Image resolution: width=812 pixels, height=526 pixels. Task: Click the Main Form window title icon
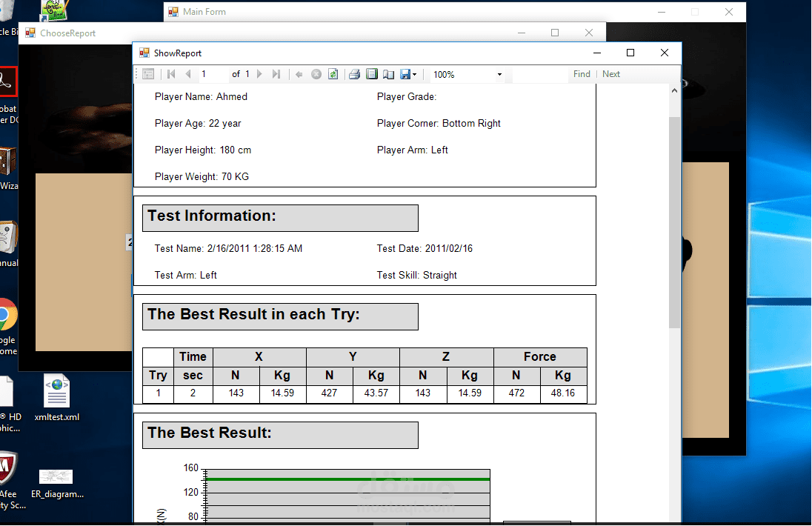click(x=173, y=12)
